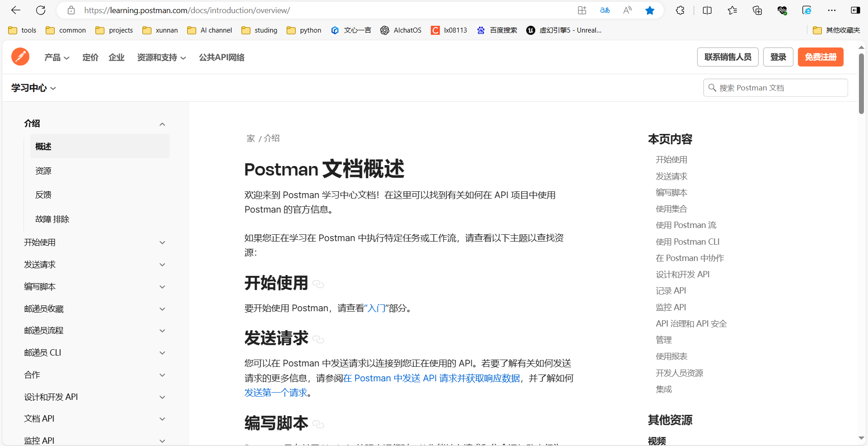868x446 pixels.
Task: Reload the page with refresh icon
Action: [41, 10]
